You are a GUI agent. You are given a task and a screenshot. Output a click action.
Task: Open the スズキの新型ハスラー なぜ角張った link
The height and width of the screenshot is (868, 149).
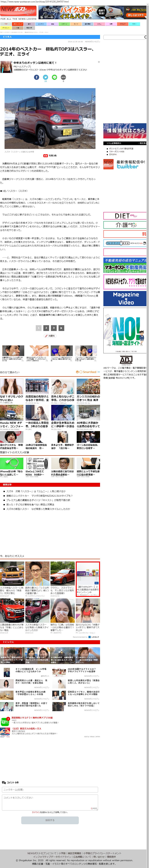(38, 509)
